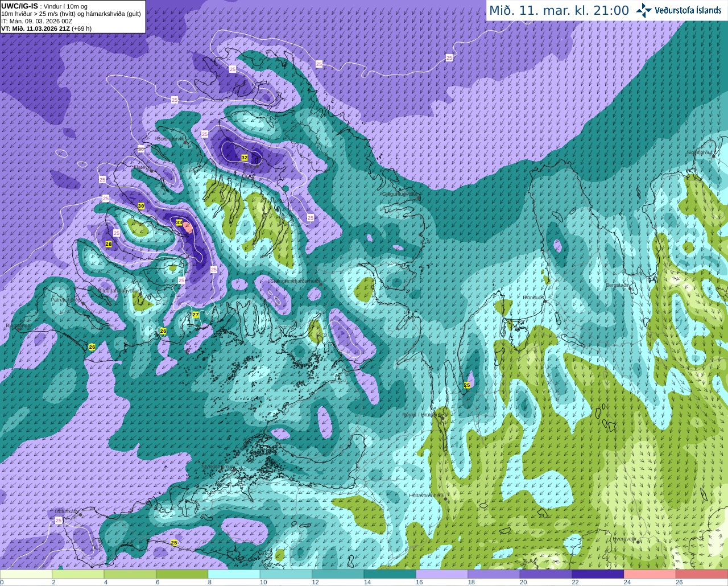Select the 6–8 m/s green legend swatch
The image size is (728, 586).
[x=182, y=574]
